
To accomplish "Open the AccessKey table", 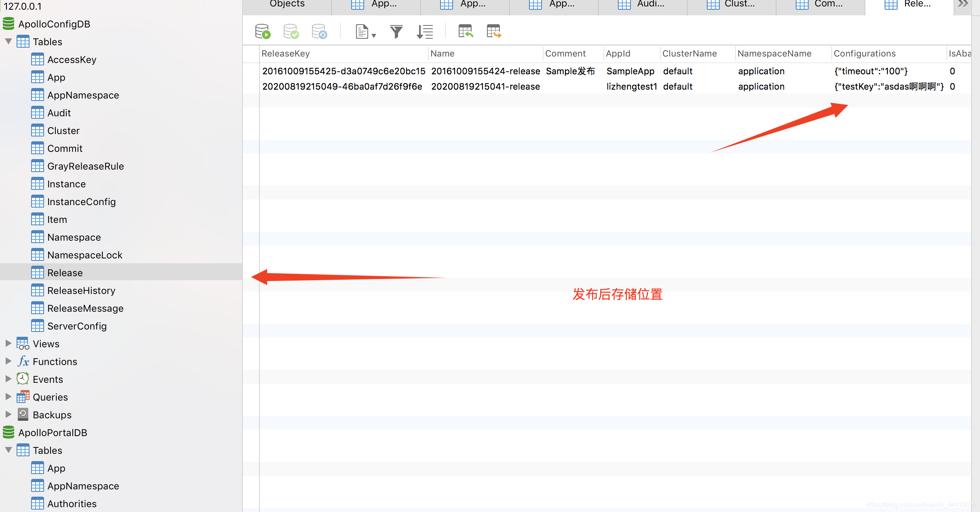I will tap(72, 59).
